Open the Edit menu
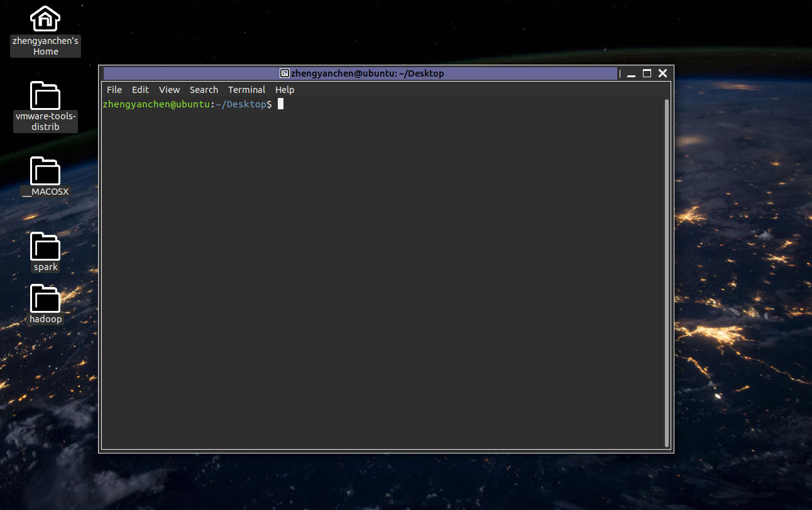Screen dimensions: 812x510 (x=140, y=90)
